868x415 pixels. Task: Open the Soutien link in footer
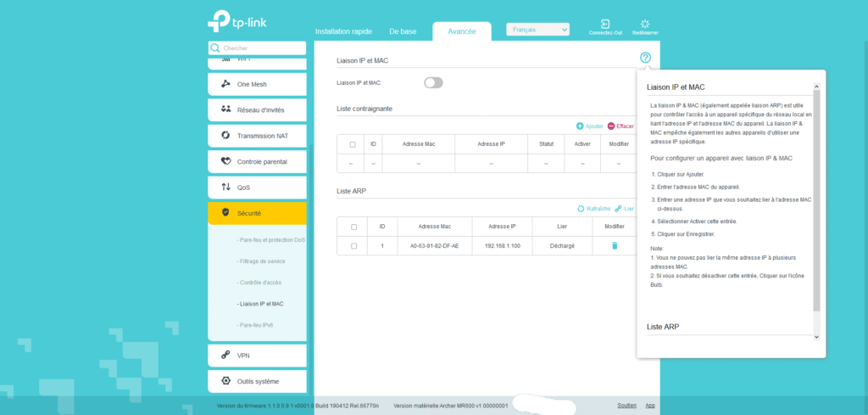tap(626, 406)
